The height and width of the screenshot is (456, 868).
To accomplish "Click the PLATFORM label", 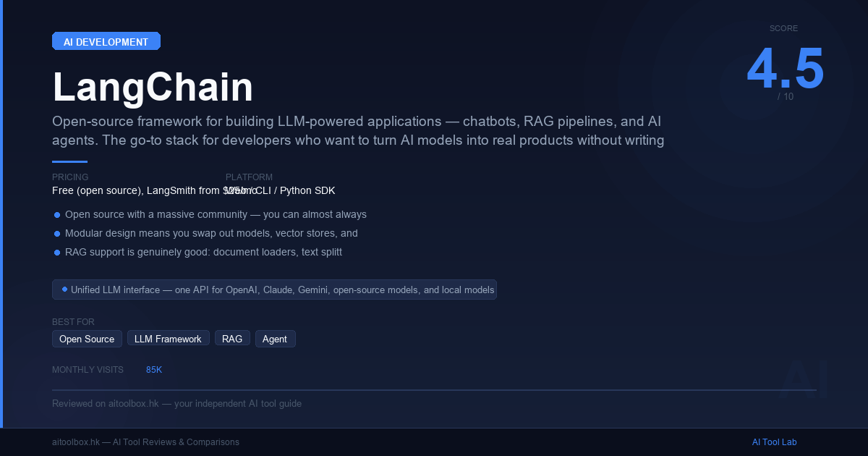I will coord(249,177).
